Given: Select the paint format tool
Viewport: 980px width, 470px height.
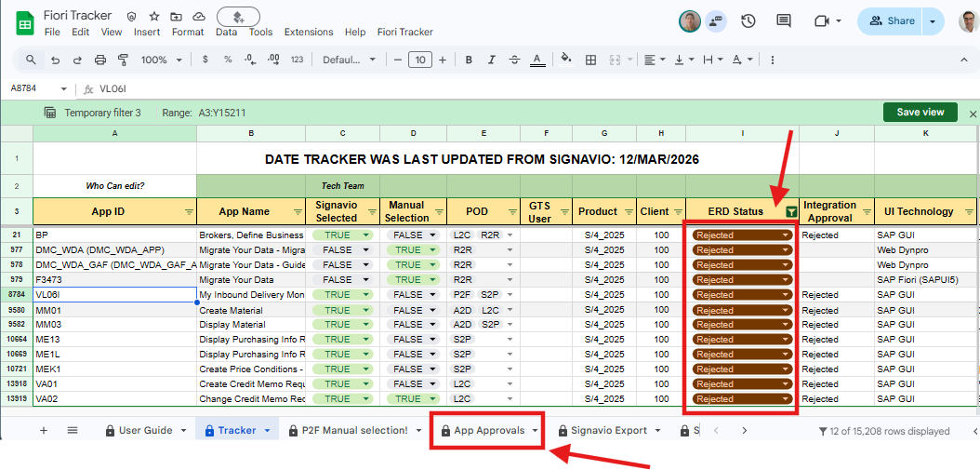Looking at the screenshot, I should pos(124,60).
